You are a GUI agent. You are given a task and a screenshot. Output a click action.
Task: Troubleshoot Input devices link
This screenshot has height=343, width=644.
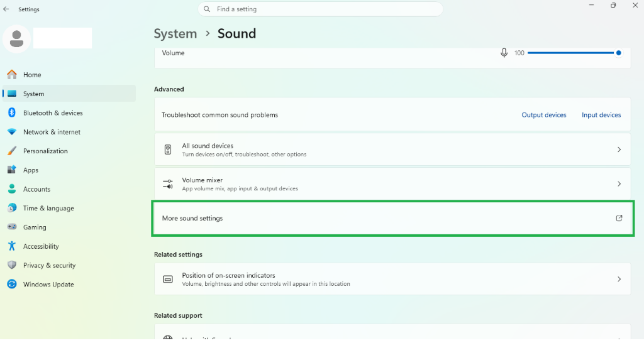click(601, 115)
